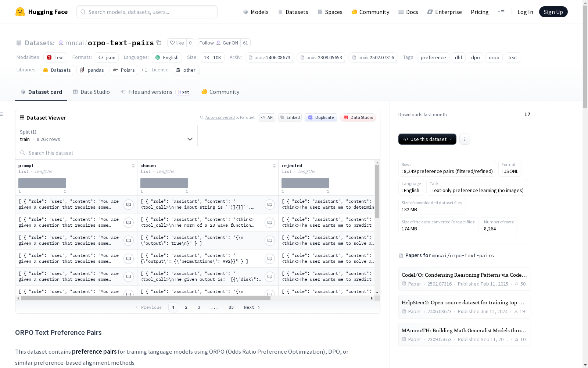The height and width of the screenshot is (368, 588).
Task: Open the more navigation menu icon
Action: point(501,12)
